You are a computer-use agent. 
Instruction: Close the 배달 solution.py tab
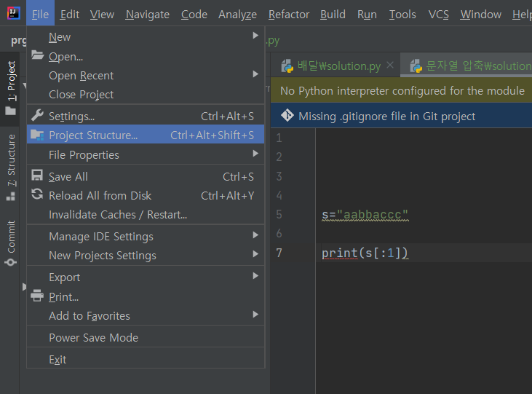pos(390,65)
